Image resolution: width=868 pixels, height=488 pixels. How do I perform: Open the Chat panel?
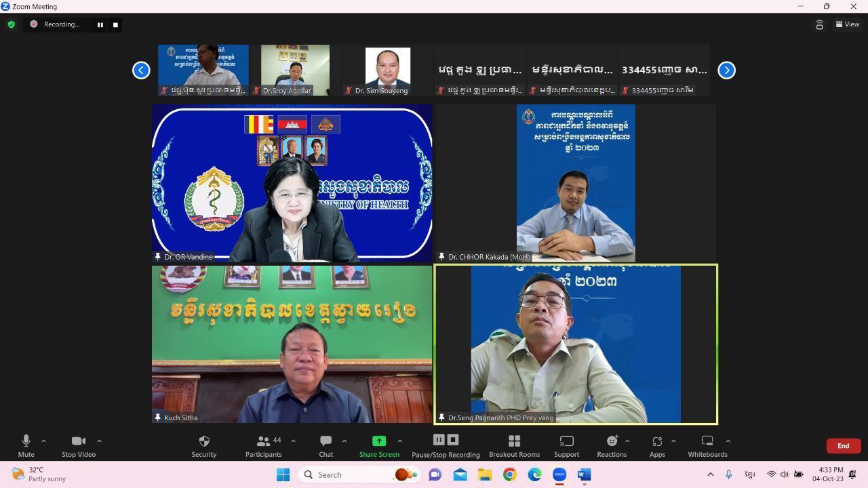tap(326, 442)
